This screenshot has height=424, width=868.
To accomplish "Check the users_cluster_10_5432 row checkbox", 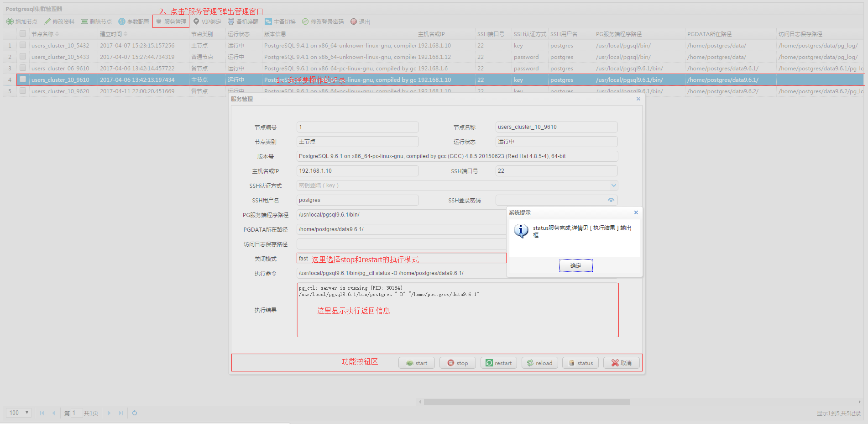I will click(x=23, y=45).
